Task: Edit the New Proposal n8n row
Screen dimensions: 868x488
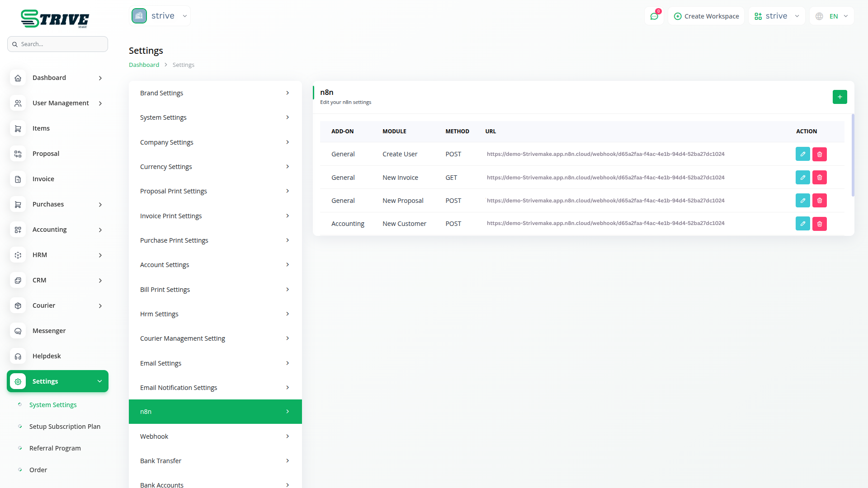Action: (x=802, y=201)
